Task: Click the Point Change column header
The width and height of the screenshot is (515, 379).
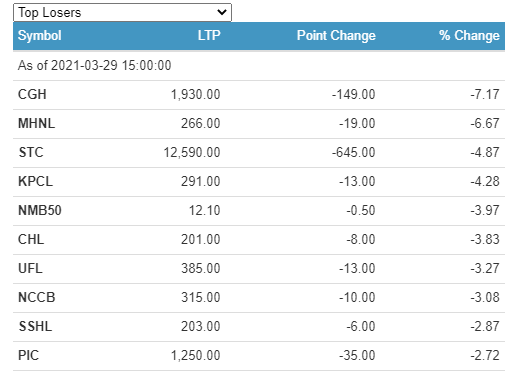Action: pyautogui.click(x=336, y=35)
